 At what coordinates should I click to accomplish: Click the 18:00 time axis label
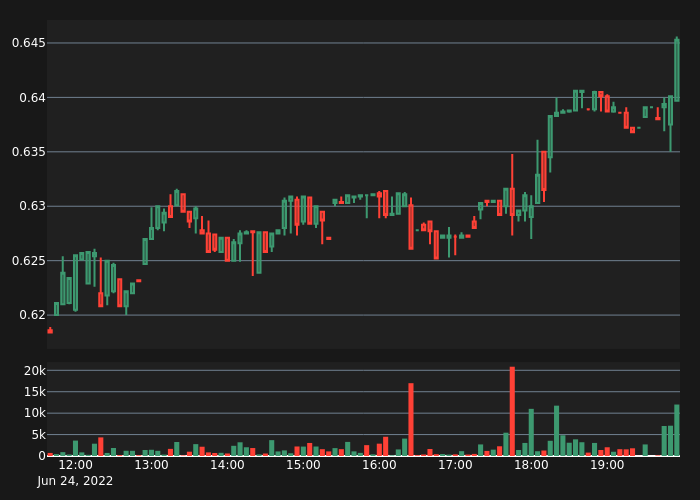(531, 465)
